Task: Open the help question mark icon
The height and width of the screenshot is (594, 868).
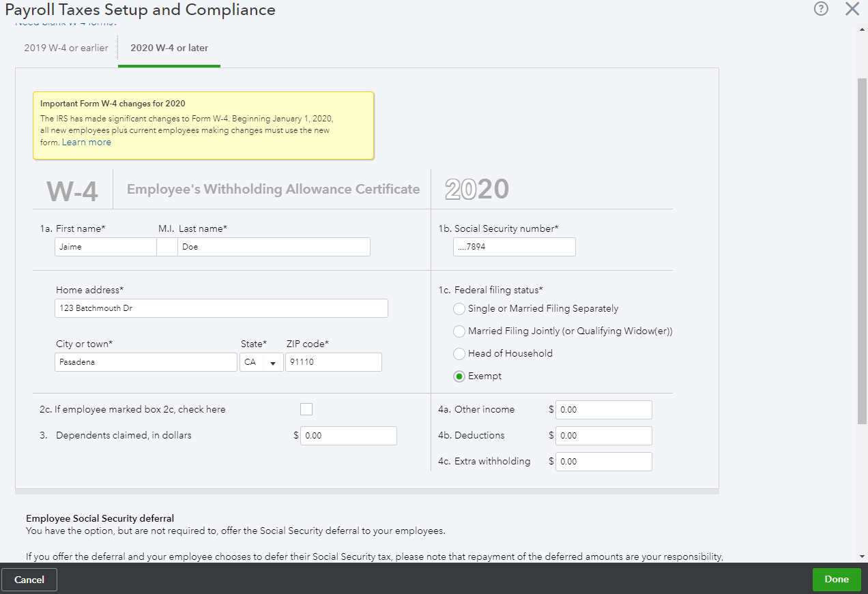Action: pos(821,9)
